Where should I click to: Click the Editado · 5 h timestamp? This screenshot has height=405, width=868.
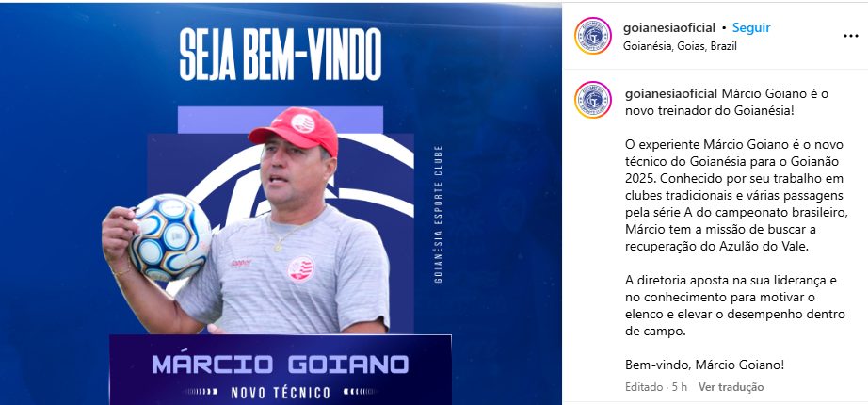[656, 387]
